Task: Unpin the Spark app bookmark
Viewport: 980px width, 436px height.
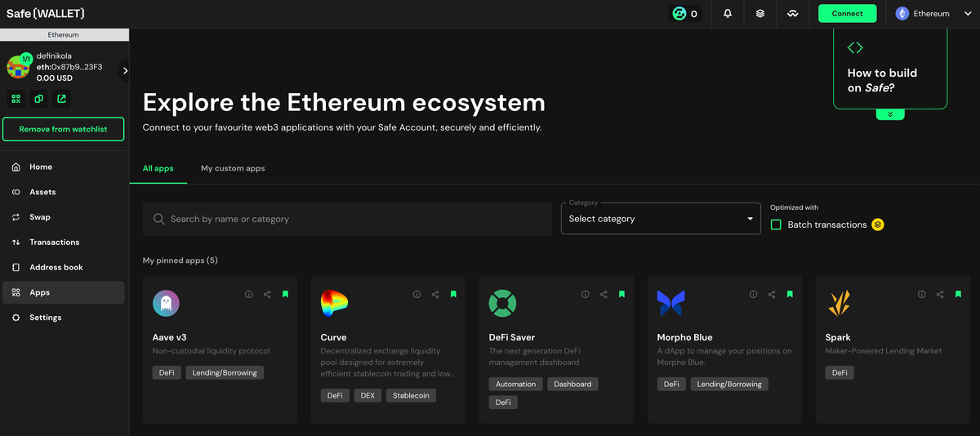Action: click(x=958, y=294)
